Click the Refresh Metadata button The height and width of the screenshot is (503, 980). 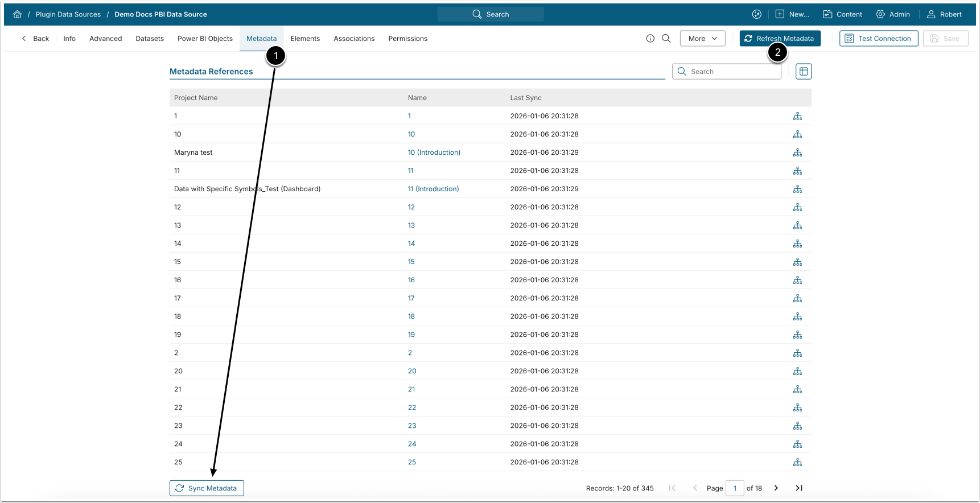point(780,39)
